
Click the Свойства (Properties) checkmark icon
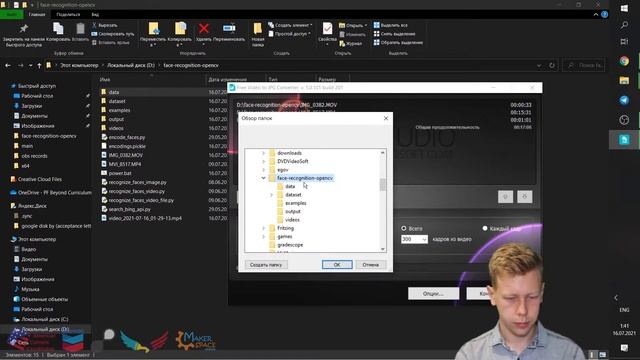pos(327,29)
